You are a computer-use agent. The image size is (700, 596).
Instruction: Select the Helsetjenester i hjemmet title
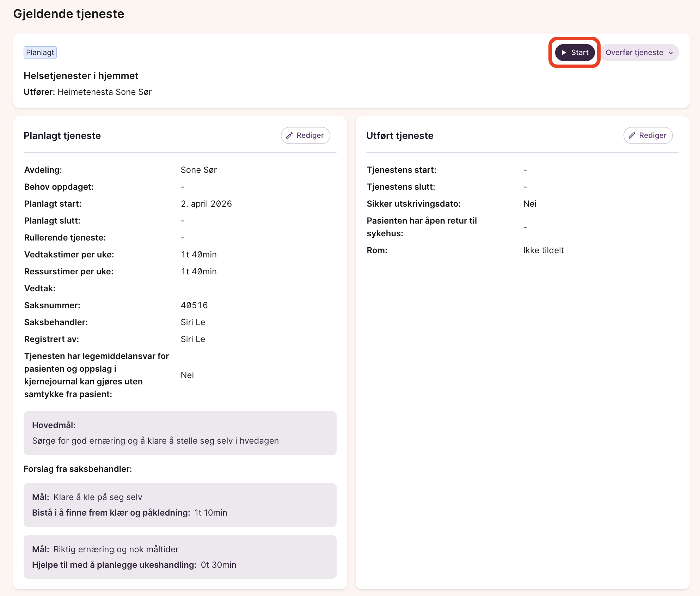tap(81, 75)
